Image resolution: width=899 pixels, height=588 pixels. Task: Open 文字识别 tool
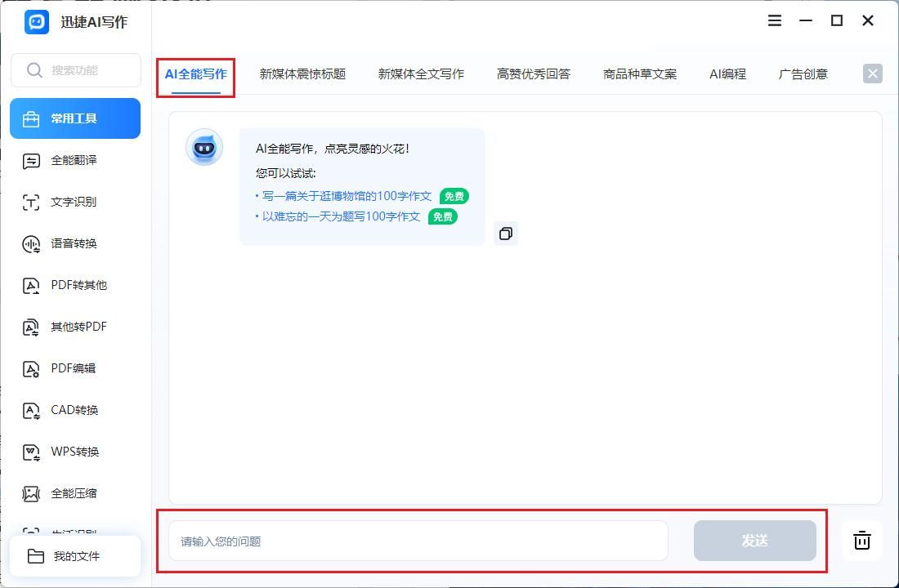[75, 202]
